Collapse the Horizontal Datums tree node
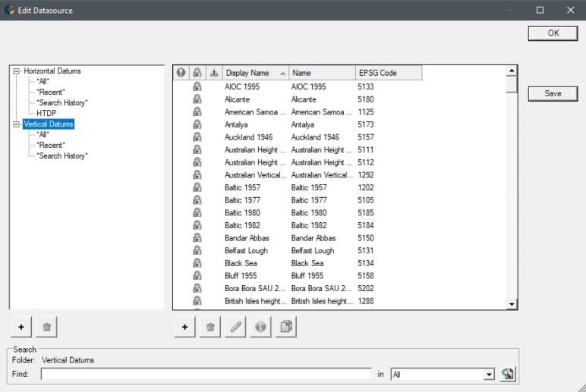The height and width of the screenshot is (392, 586). coord(17,71)
